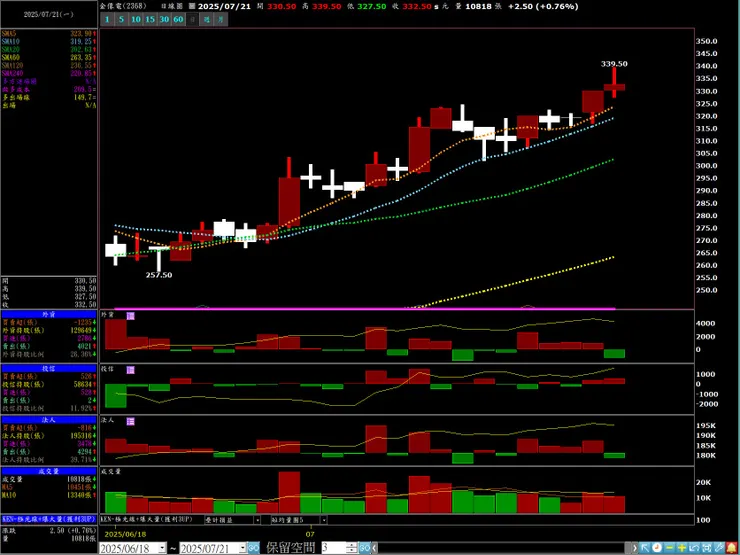Select the daily (日) chart button
Image resolution: width=740 pixels, height=555 pixels.
point(192,19)
